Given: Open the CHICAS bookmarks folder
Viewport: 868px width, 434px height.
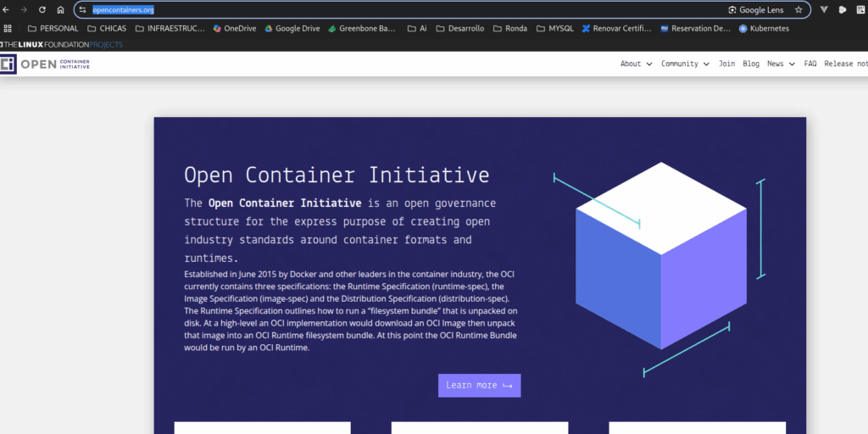Looking at the screenshot, I should (108, 28).
